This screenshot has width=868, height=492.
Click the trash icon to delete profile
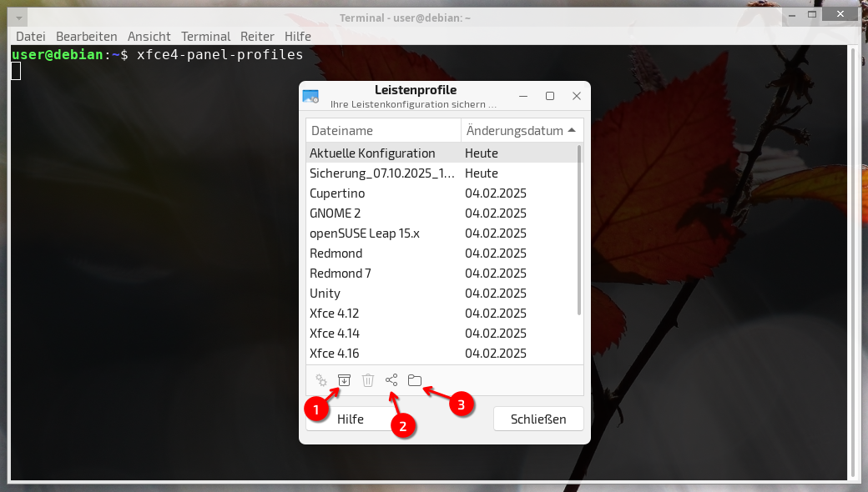[368, 380]
